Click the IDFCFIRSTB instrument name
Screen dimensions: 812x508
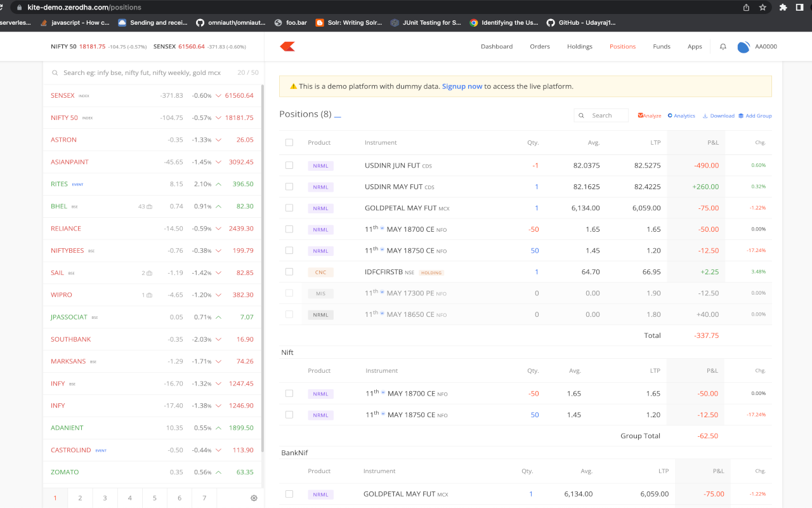tap(384, 272)
